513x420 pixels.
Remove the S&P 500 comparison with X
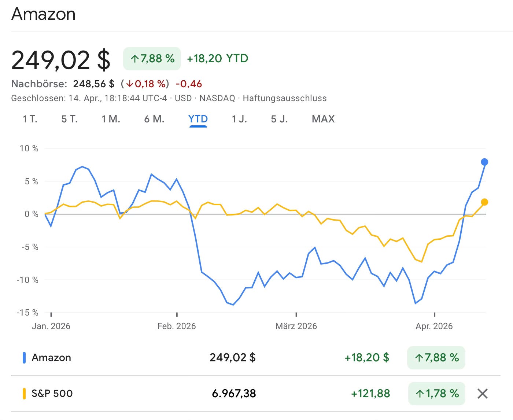(x=483, y=394)
